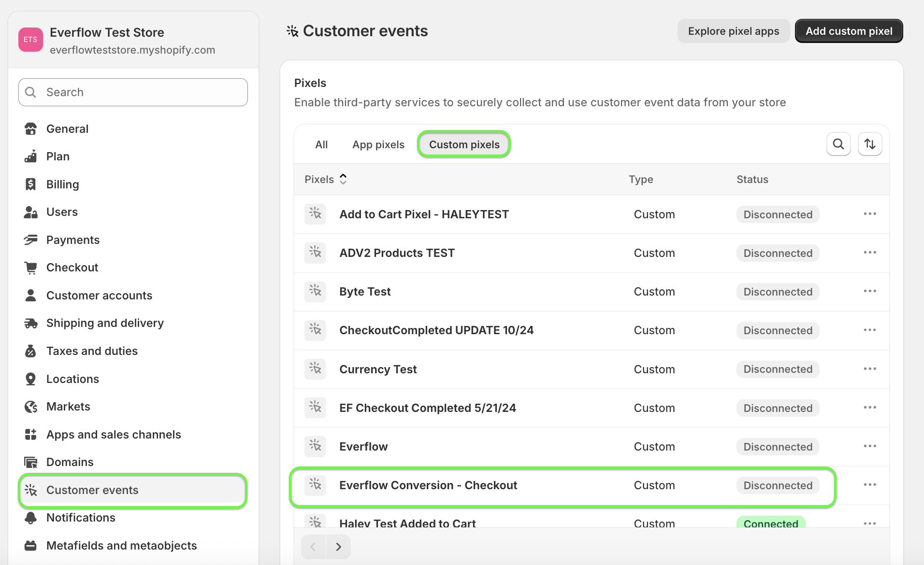Open more actions for Add to Cart Pixel - HALEYTEST
The height and width of the screenshot is (565, 924).
point(870,214)
